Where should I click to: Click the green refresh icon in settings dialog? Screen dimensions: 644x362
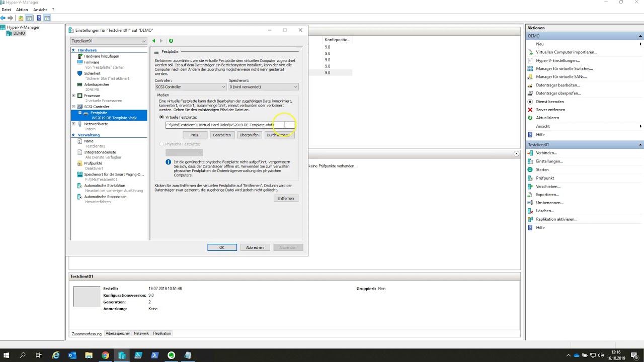tap(171, 41)
